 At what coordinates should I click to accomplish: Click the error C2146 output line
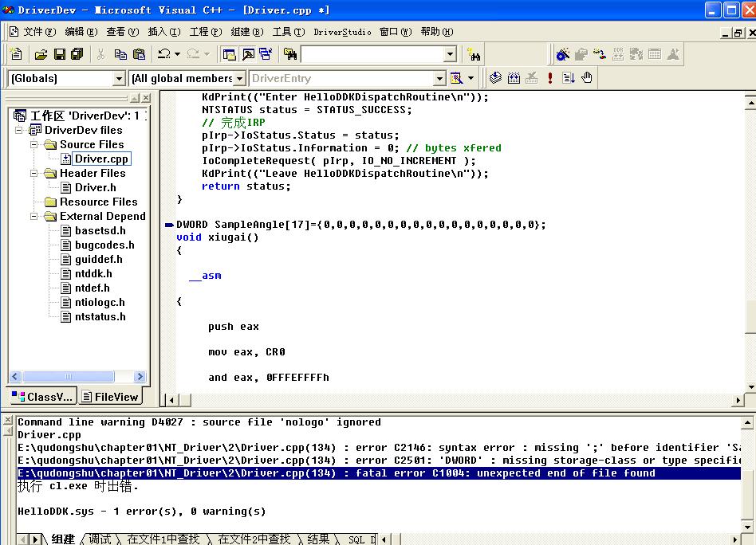(379, 448)
